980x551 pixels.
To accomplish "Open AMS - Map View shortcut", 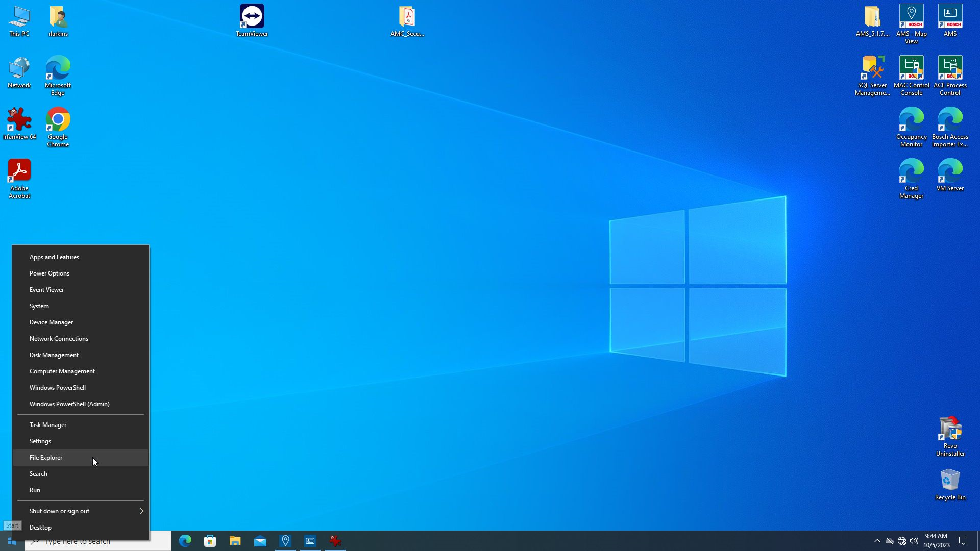I will point(911,23).
